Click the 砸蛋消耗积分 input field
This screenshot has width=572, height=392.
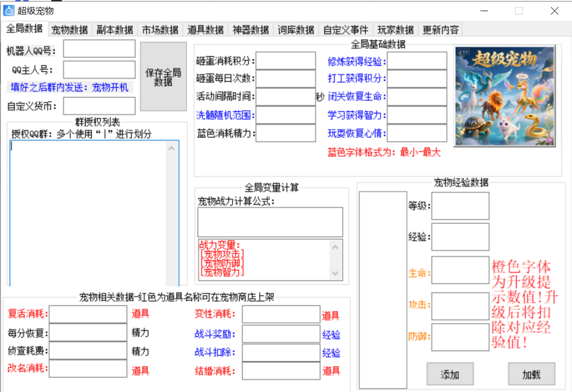(x=285, y=61)
